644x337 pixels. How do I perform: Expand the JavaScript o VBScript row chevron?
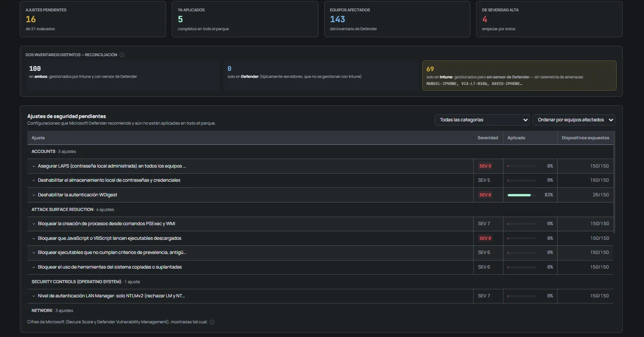click(34, 238)
